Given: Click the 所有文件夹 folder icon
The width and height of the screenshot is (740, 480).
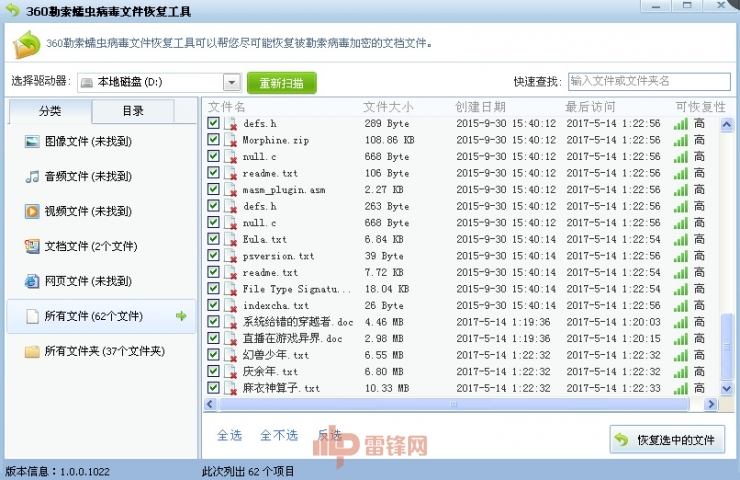Looking at the screenshot, I should (32, 351).
